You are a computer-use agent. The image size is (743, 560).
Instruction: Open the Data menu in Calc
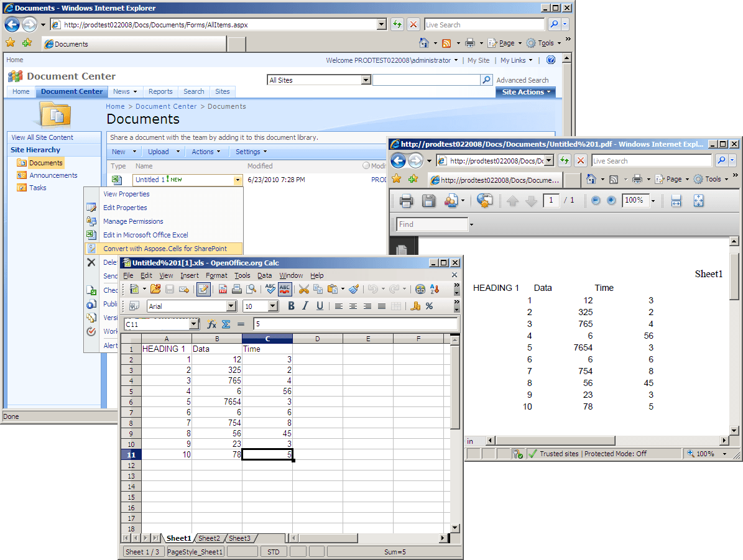coord(265,275)
